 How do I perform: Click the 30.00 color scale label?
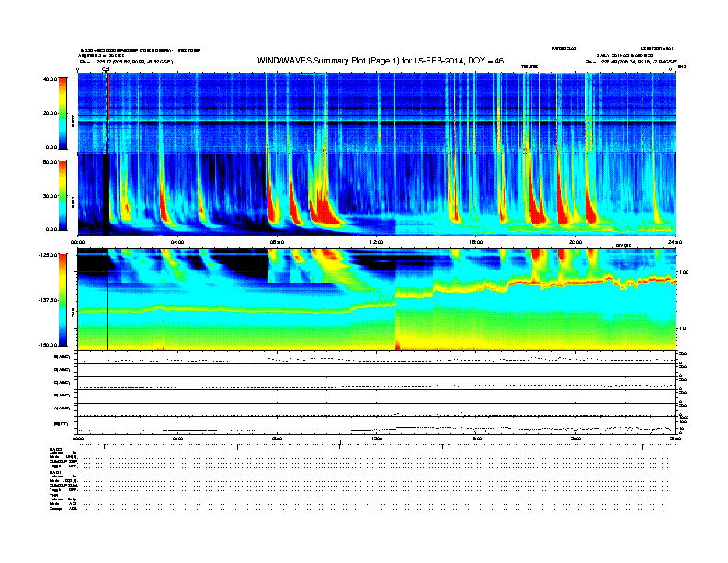[x=50, y=196]
